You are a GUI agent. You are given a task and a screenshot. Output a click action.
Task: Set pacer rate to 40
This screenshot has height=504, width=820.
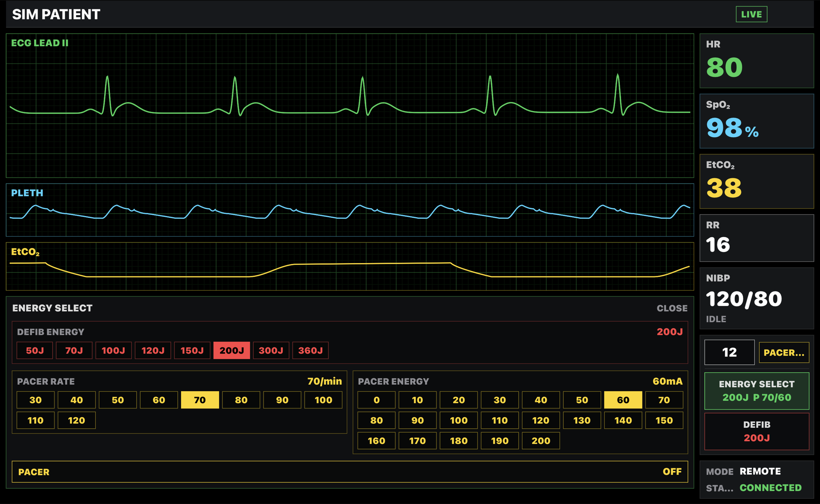click(77, 400)
